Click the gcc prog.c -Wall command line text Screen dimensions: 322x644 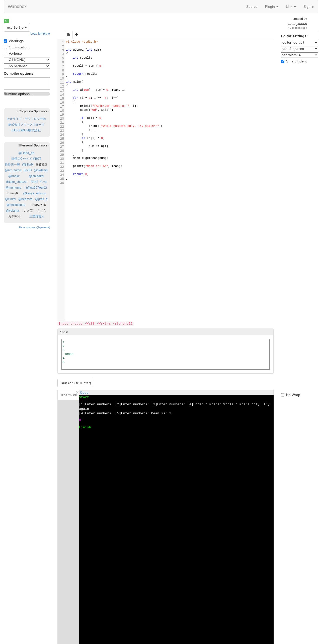pos(96,324)
